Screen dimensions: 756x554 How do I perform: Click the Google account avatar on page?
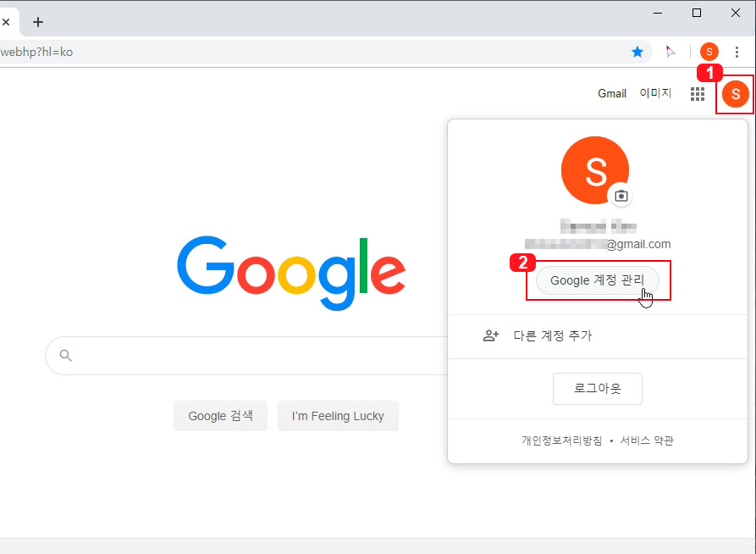coord(736,94)
